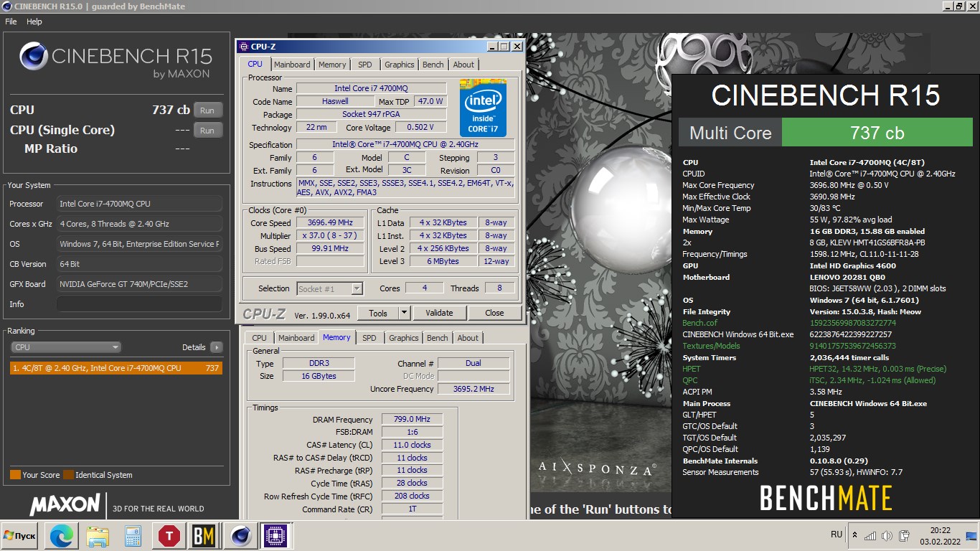Open About tab in titled CPU-Z window

(463, 65)
